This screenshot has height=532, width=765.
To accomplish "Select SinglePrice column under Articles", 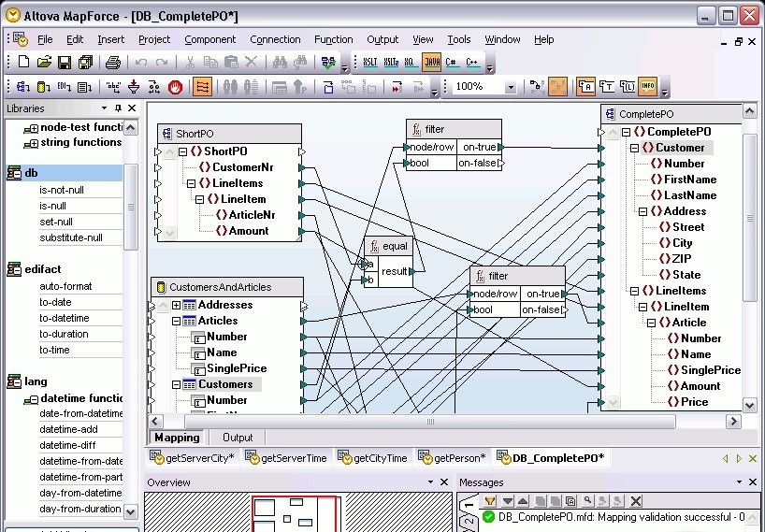I will click(x=237, y=368).
